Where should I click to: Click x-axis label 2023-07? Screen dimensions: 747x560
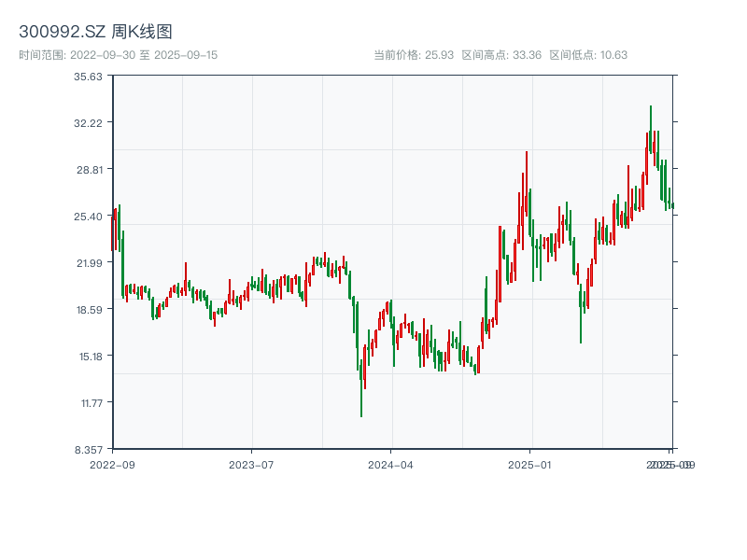coord(251,465)
